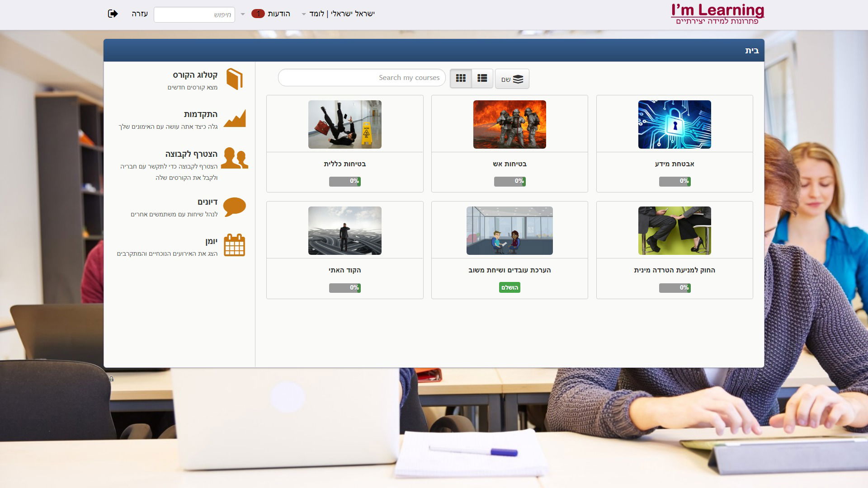Screen dimensions: 868x488
Task: Open the calendar icon
Action: (234, 245)
